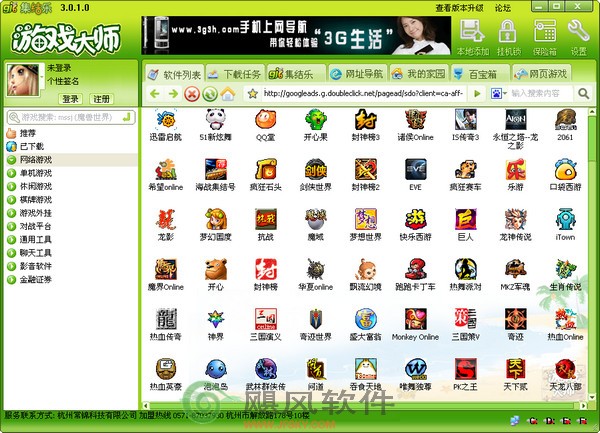
Task: Stop page loading with the red X button
Action: pyautogui.click(x=192, y=94)
